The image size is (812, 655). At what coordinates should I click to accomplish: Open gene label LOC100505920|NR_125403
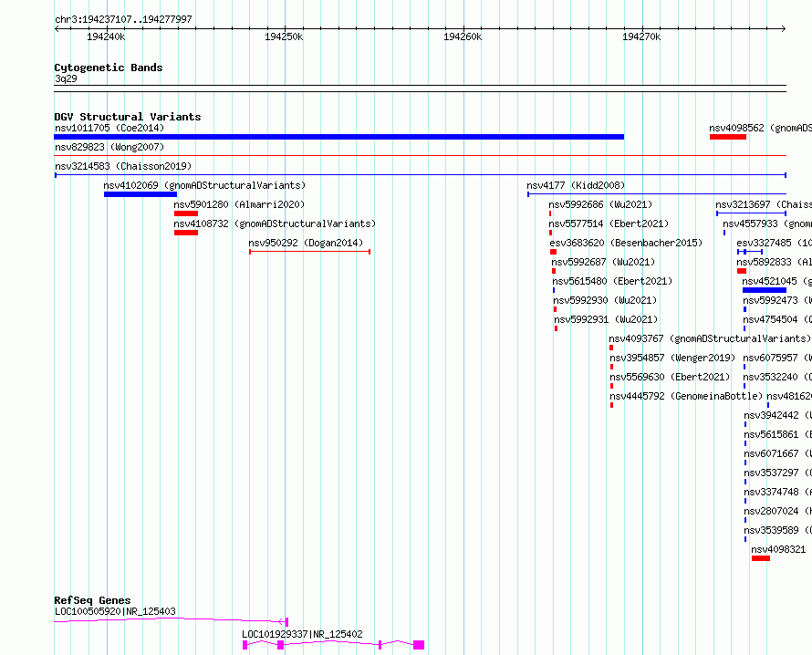pos(115,611)
